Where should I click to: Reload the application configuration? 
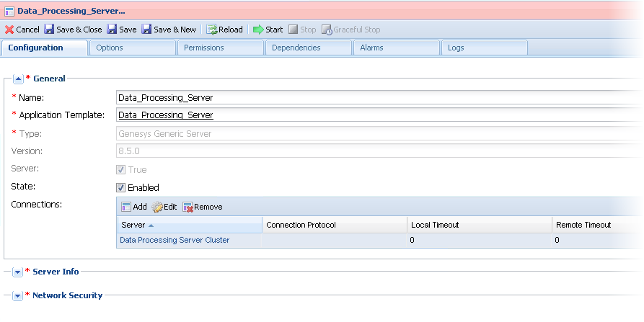(x=225, y=30)
